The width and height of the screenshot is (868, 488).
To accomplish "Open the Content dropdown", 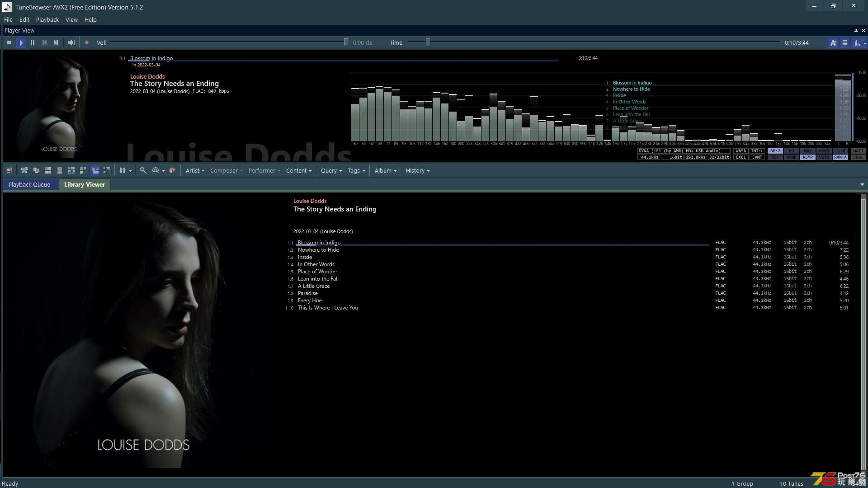I will 299,170.
